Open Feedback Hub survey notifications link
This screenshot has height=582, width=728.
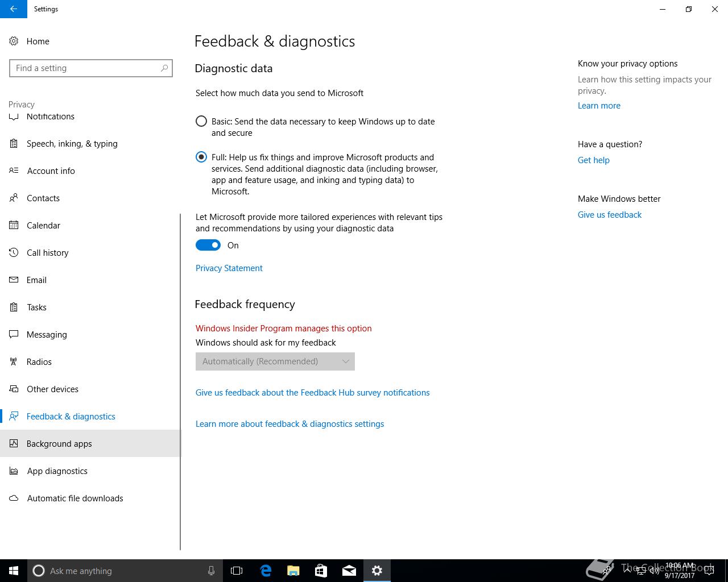[x=313, y=393]
